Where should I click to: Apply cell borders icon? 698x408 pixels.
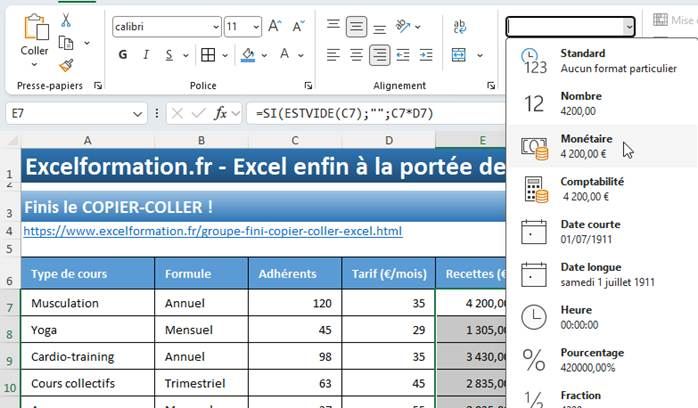click(208, 55)
